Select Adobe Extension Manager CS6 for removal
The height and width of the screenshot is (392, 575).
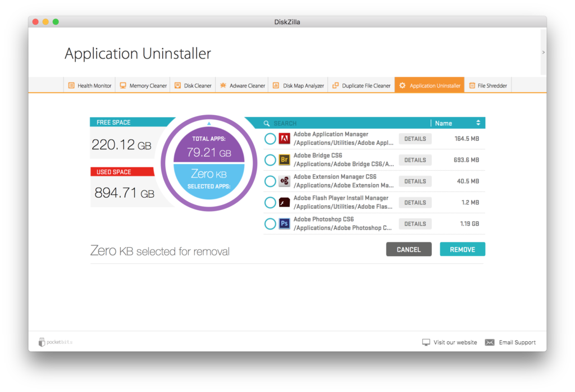coord(270,181)
